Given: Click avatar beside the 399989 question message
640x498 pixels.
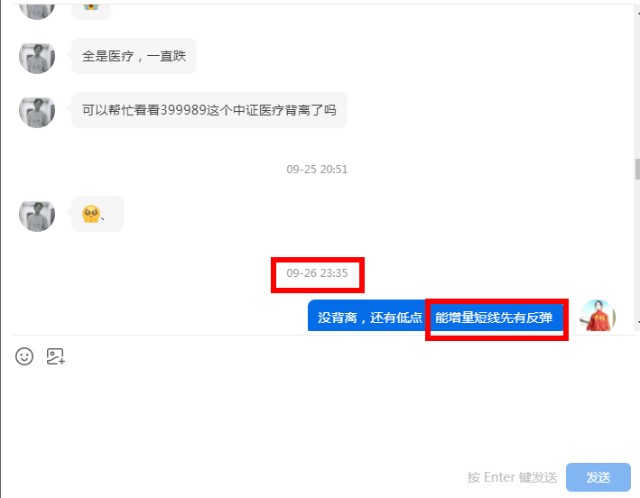Looking at the screenshot, I should pos(37,110).
